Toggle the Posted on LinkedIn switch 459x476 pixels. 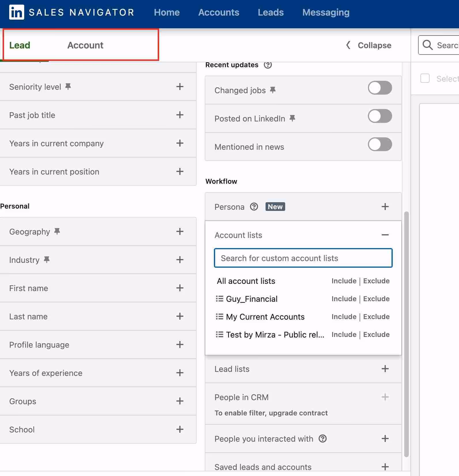(380, 116)
